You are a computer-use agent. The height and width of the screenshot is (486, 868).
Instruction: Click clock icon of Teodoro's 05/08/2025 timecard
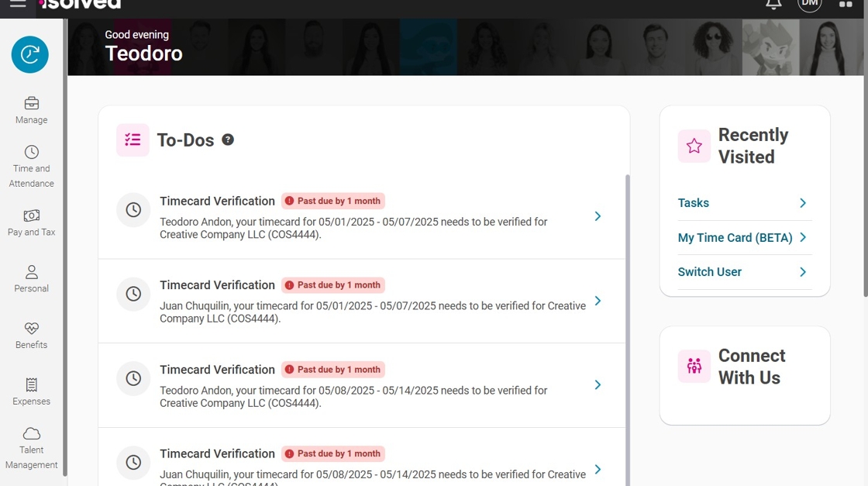[133, 378]
